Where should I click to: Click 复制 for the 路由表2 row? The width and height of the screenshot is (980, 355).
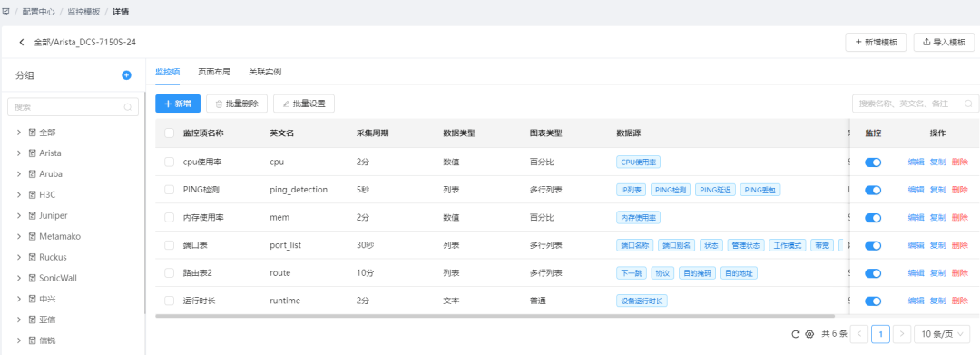click(x=937, y=273)
